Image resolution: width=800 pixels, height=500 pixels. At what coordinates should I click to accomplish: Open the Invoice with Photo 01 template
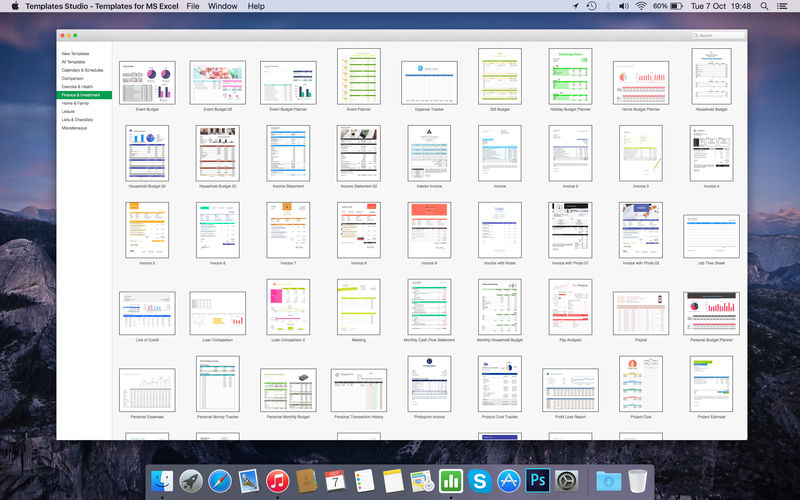[x=570, y=230]
